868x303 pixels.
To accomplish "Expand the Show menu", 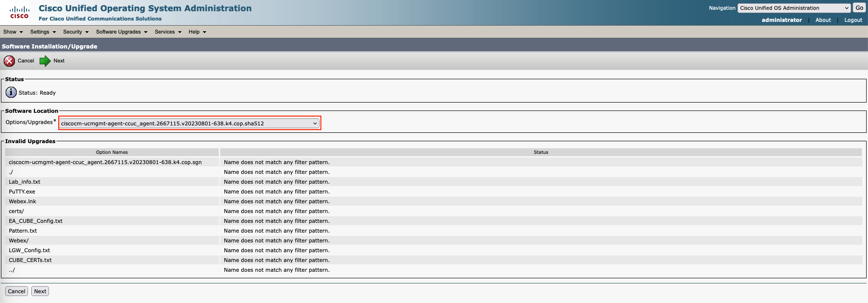I will pos(13,32).
